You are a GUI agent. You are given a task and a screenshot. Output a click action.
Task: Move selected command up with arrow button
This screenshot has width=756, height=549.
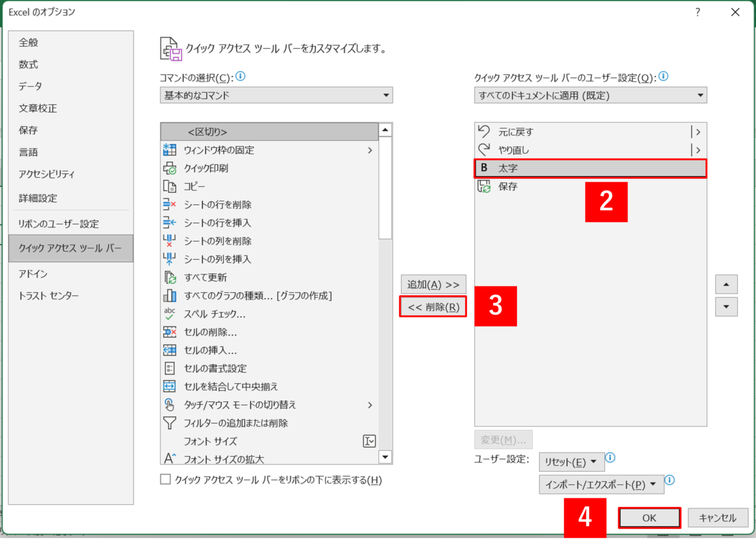[726, 284]
